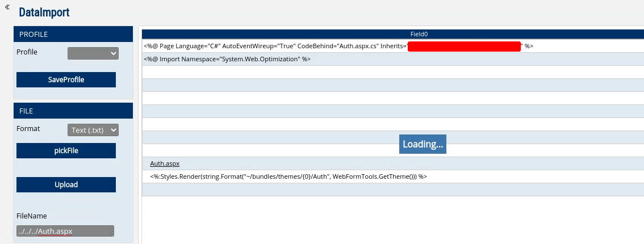Select the Styles.Render row
Screen dimensions: 644x244
point(288,176)
